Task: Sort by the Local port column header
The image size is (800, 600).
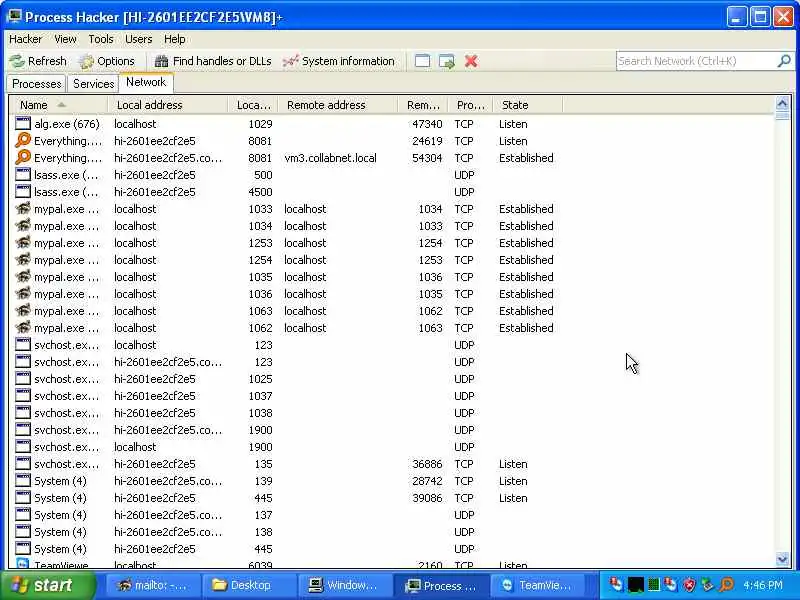Action: pyautogui.click(x=253, y=105)
